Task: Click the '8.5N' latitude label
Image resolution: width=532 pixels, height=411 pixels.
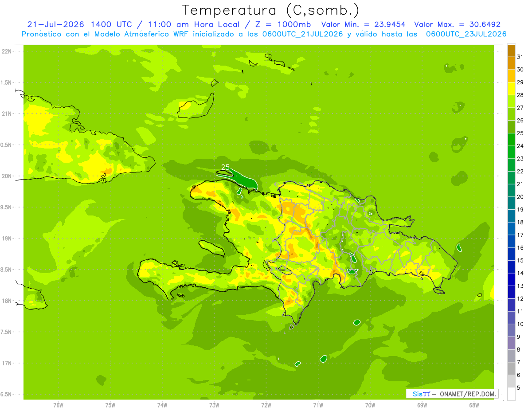Action: coord(6,270)
